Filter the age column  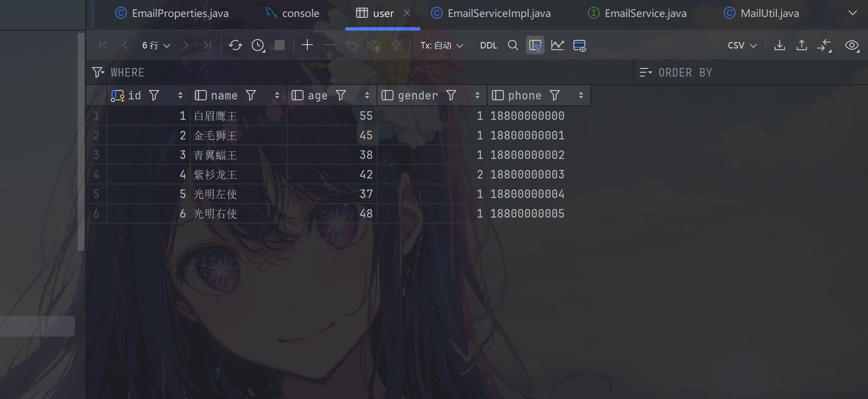pos(341,95)
